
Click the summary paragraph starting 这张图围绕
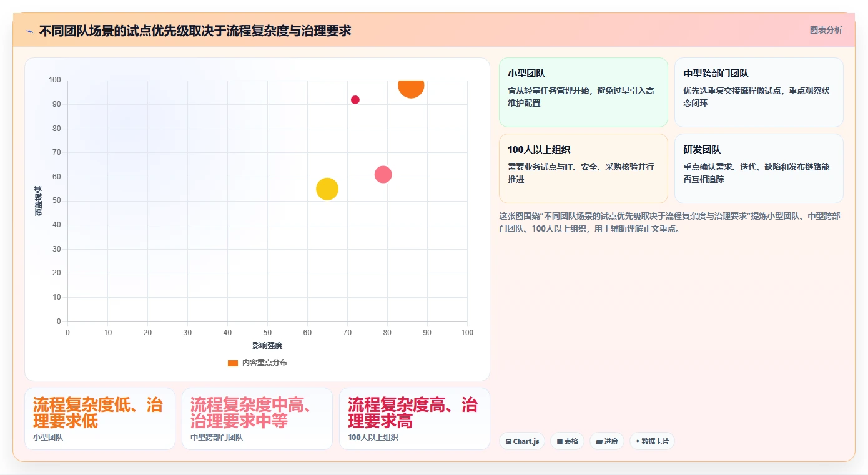[x=669, y=222]
